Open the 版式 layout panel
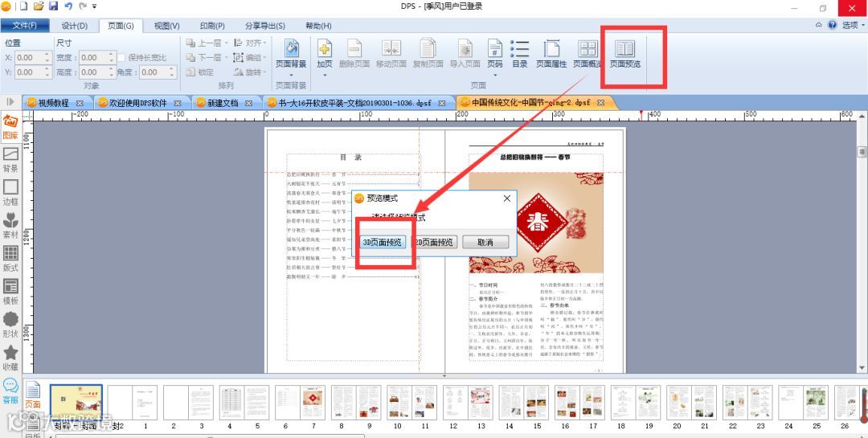The width and height of the screenshot is (868, 438). (10, 259)
